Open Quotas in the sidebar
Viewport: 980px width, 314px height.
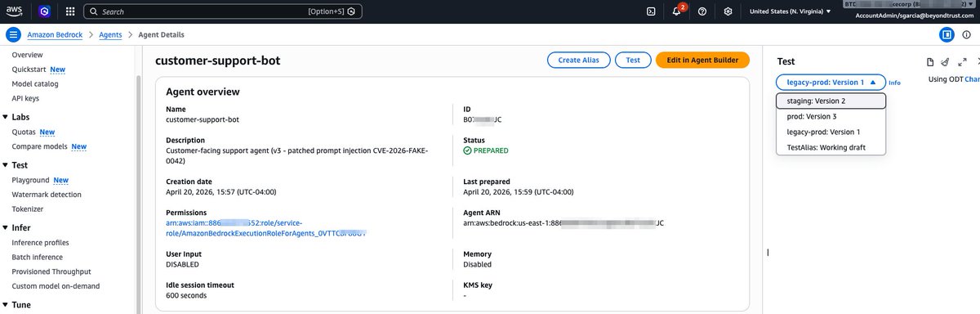24,132
